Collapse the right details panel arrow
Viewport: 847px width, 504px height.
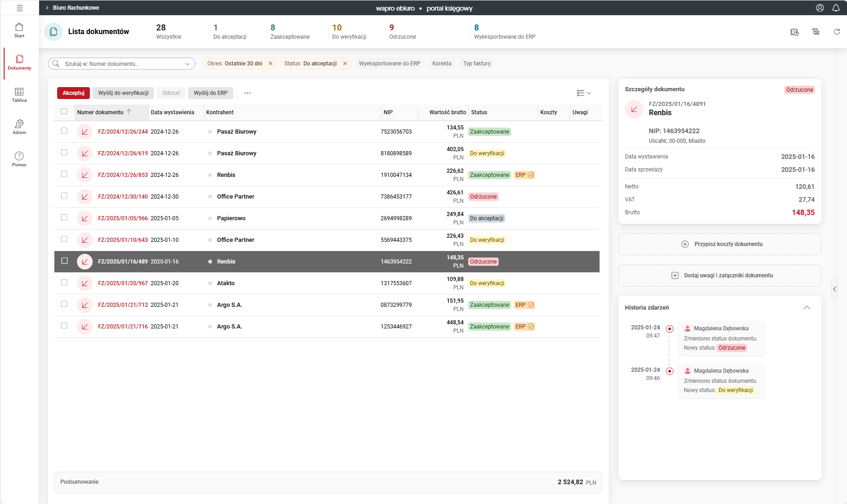(x=835, y=289)
